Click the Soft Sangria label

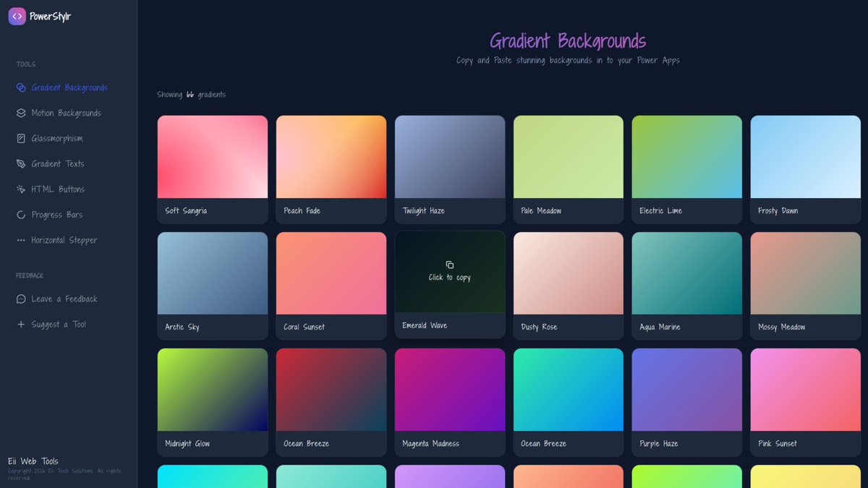pos(186,211)
